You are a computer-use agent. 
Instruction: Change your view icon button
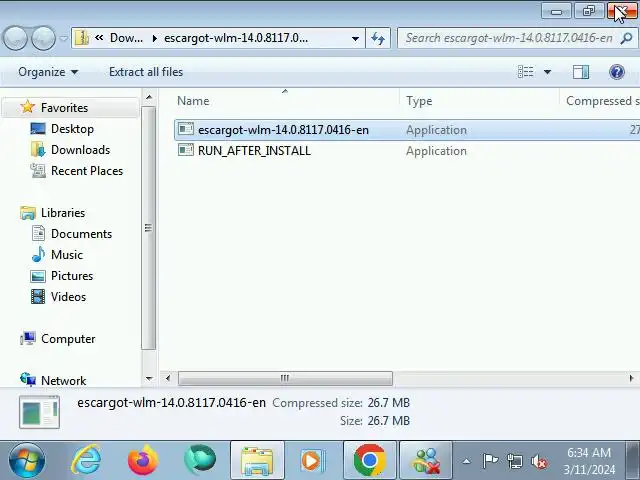[526, 72]
